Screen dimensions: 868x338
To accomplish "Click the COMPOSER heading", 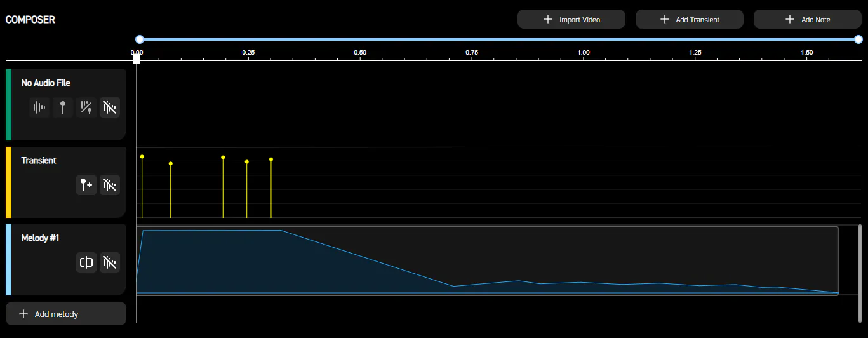I will [30, 20].
